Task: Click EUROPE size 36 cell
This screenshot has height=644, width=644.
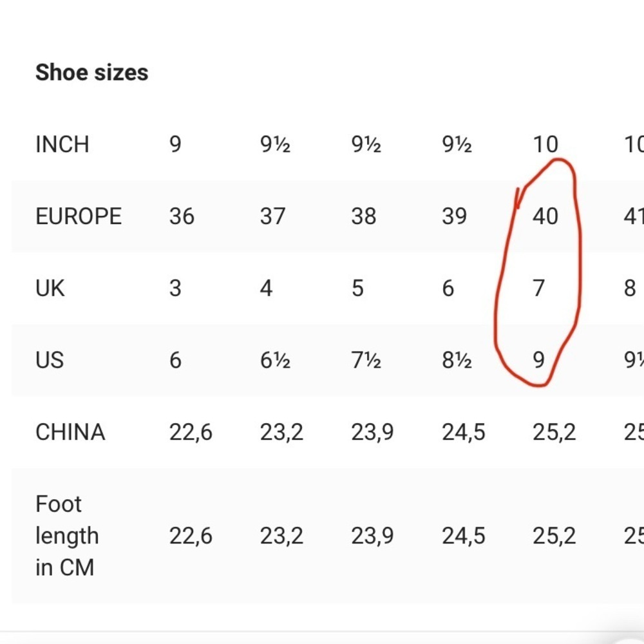Action: (x=182, y=216)
